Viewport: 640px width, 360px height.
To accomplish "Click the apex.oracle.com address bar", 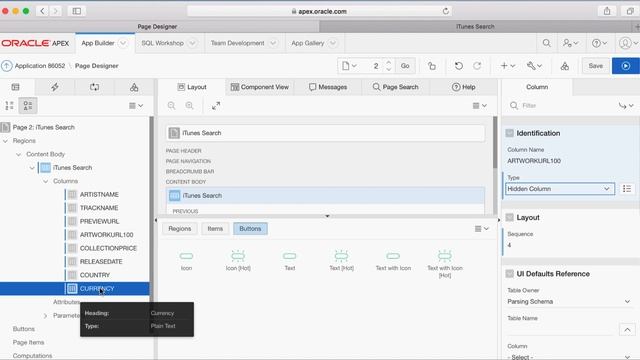I will [x=320, y=11].
